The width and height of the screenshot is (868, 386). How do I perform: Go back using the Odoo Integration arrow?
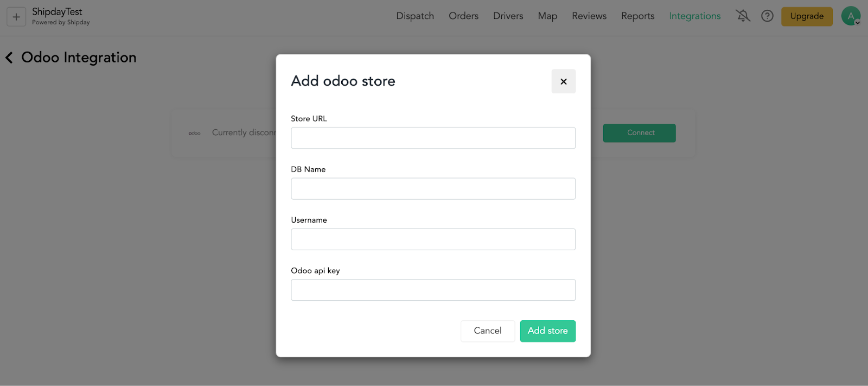pos(9,58)
